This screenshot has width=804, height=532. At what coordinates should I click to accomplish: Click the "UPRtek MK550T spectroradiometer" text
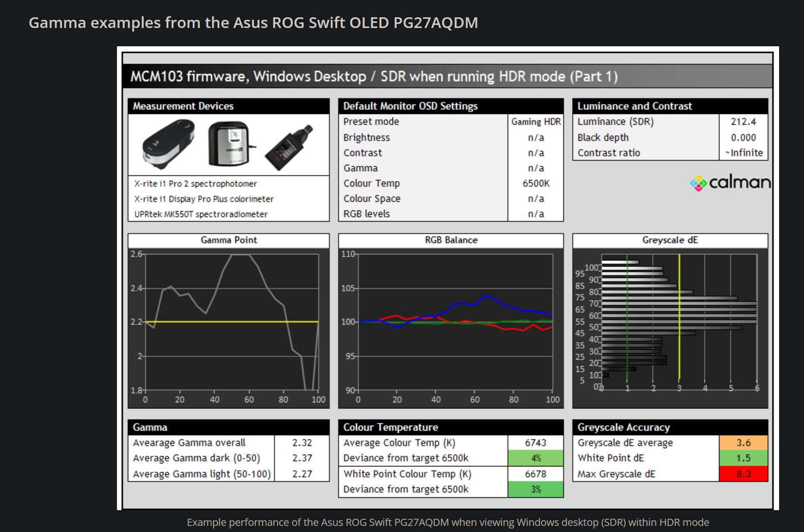point(201,214)
